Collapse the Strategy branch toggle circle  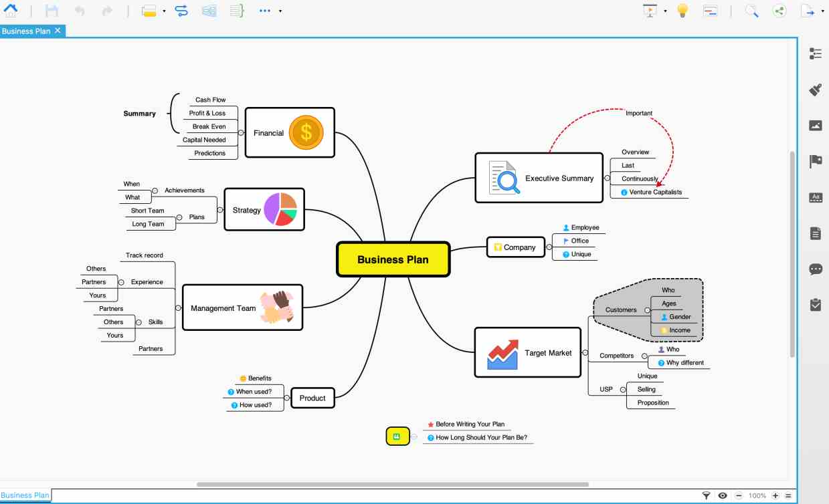pos(220,210)
